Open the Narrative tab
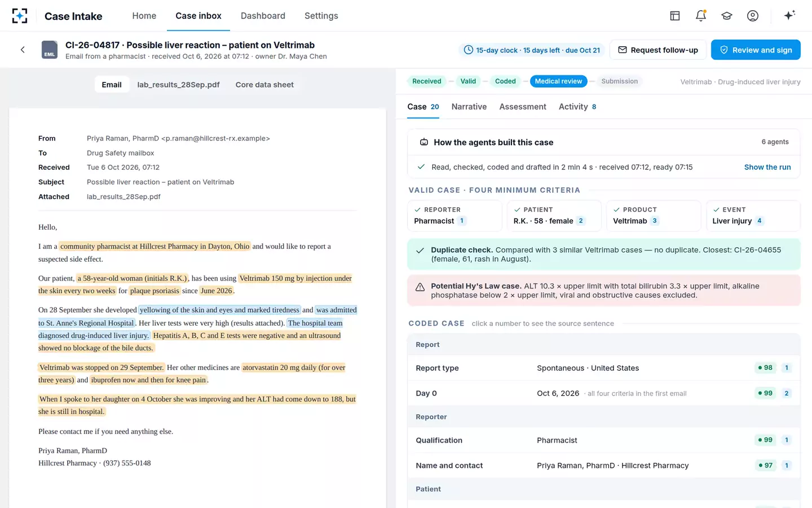 [x=469, y=107]
